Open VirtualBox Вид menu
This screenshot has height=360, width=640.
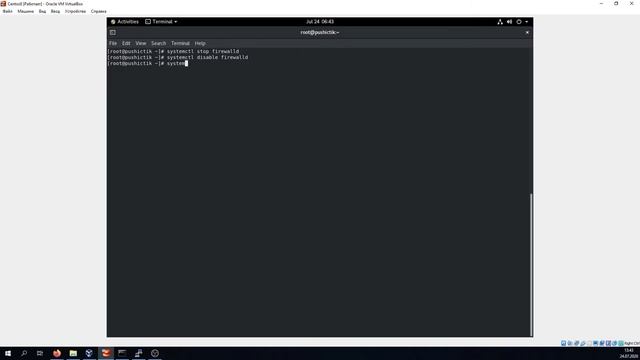pos(42,11)
